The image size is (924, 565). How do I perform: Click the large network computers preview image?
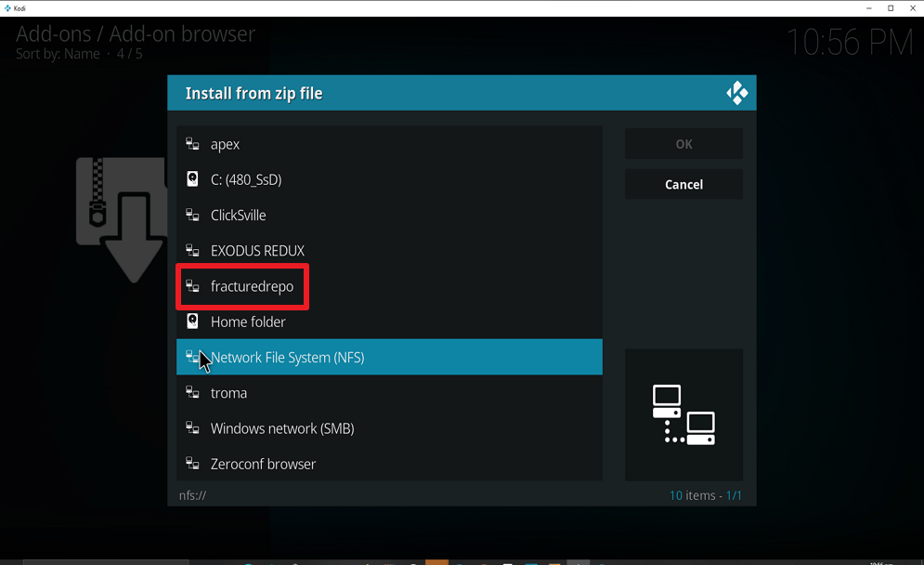point(683,414)
